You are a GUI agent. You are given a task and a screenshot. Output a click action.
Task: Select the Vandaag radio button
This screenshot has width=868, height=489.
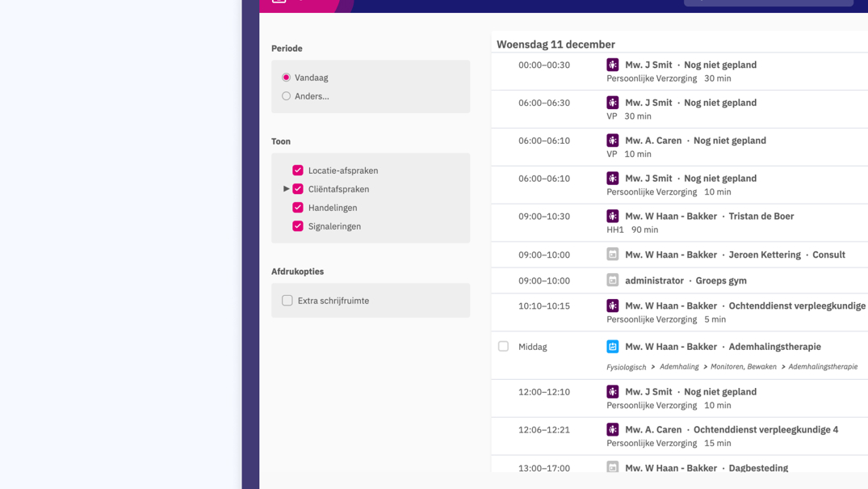[x=286, y=78]
